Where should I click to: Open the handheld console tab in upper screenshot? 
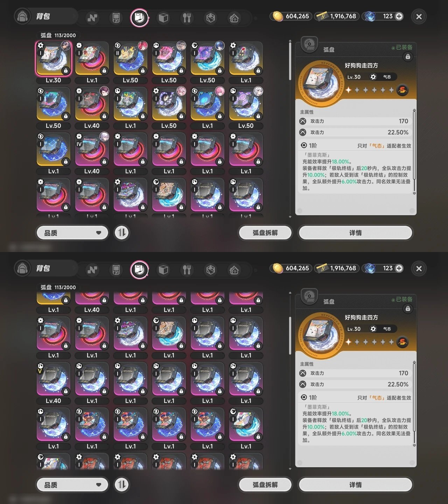coord(115,17)
